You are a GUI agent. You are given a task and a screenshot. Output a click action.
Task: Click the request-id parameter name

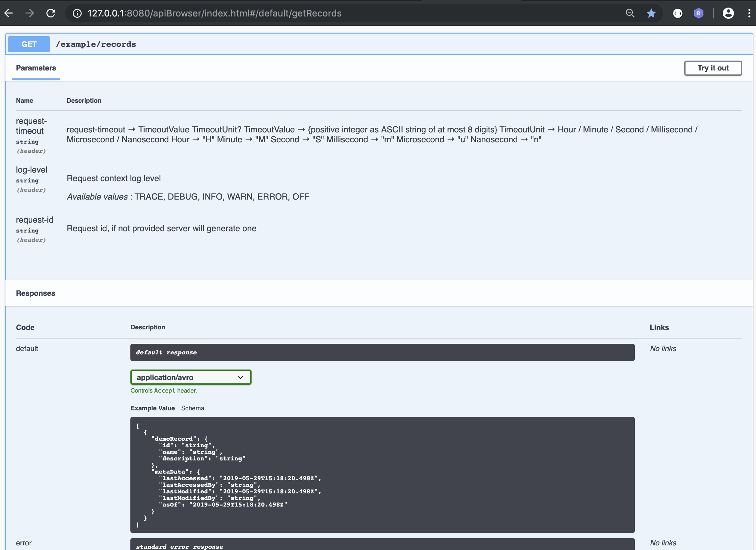(x=35, y=220)
